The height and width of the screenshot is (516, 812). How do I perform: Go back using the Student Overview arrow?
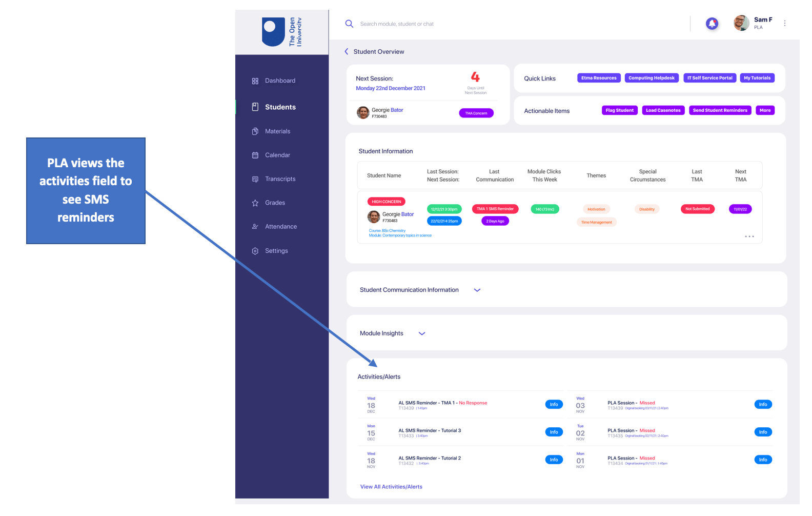point(347,52)
